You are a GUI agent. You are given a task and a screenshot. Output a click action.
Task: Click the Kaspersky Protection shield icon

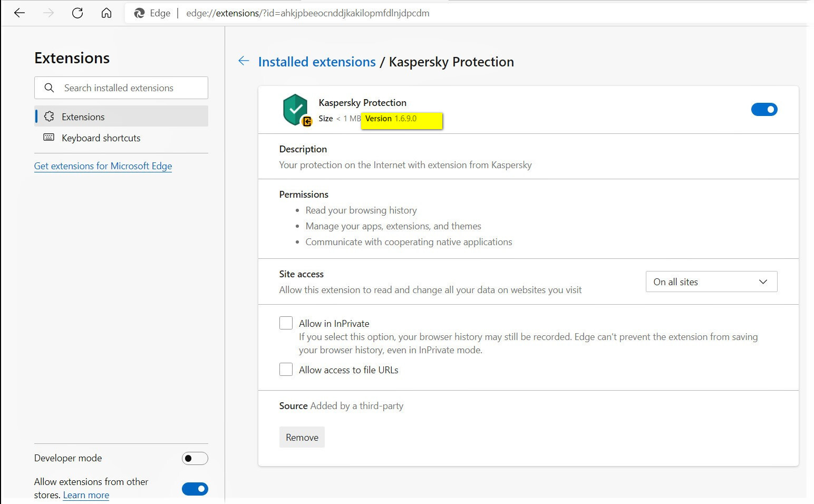tap(295, 109)
